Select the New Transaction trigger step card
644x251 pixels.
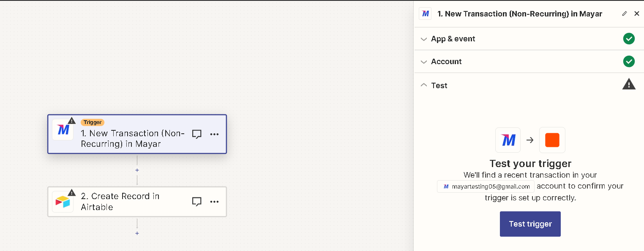pos(137,134)
